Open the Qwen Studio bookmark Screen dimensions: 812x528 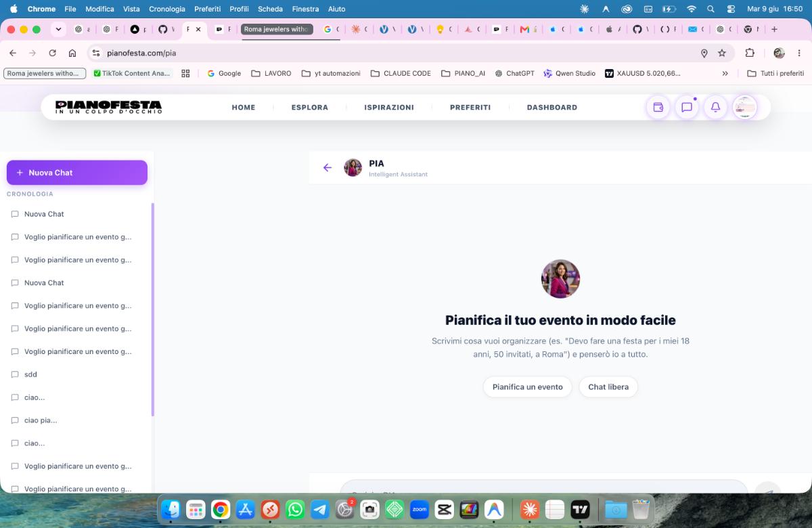tap(570, 73)
